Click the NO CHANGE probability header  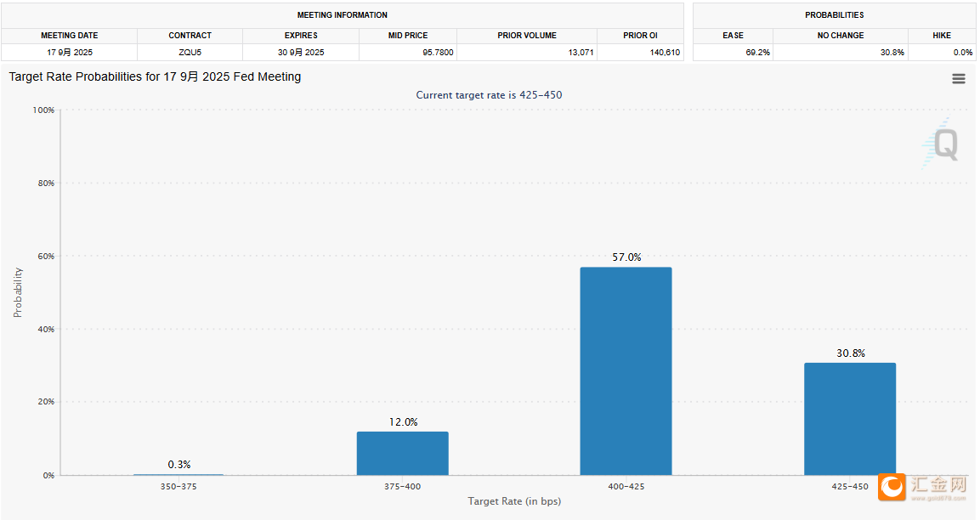[x=841, y=36]
